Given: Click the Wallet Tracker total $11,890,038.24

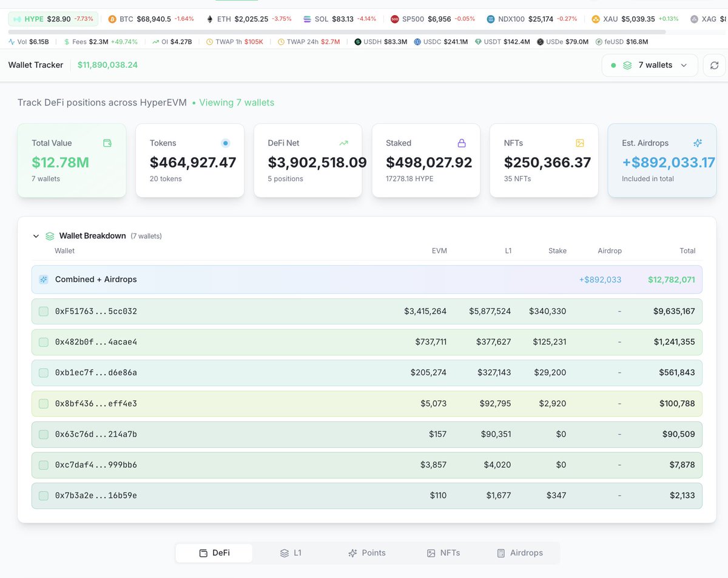Looking at the screenshot, I should point(107,65).
